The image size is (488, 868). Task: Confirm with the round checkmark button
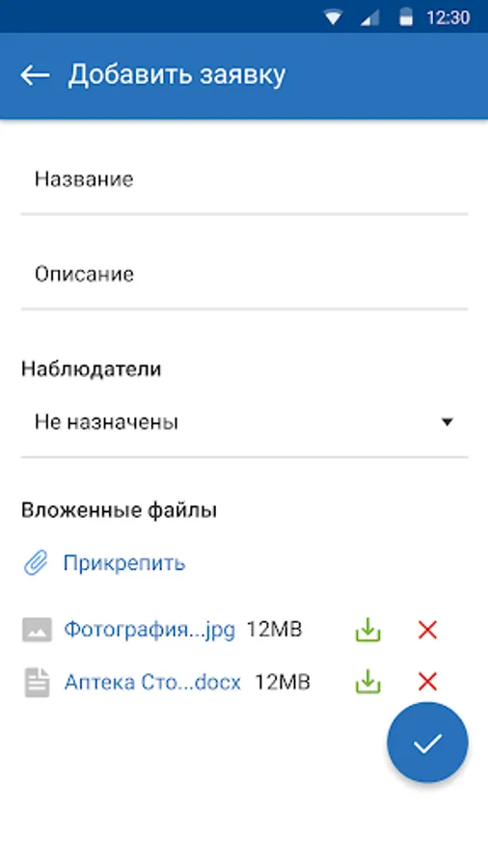[x=427, y=743]
